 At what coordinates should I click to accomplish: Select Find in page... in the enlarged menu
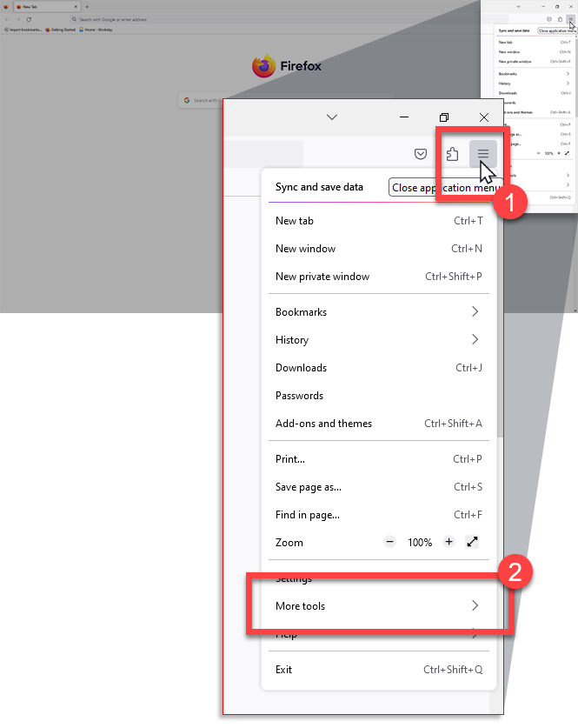click(x=379, y=515)
